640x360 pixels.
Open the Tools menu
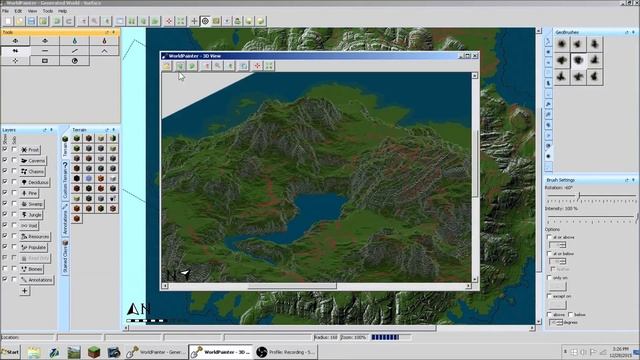[48, 11]
